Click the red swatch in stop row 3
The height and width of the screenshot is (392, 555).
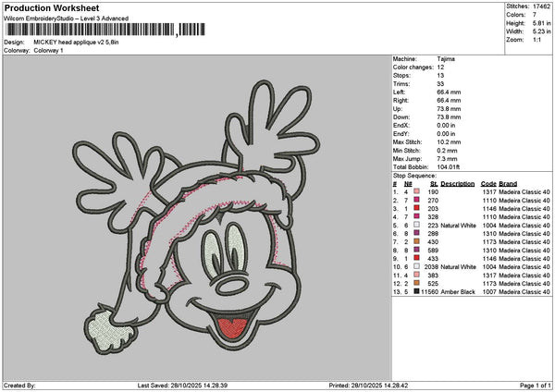[x=416, y=208]
